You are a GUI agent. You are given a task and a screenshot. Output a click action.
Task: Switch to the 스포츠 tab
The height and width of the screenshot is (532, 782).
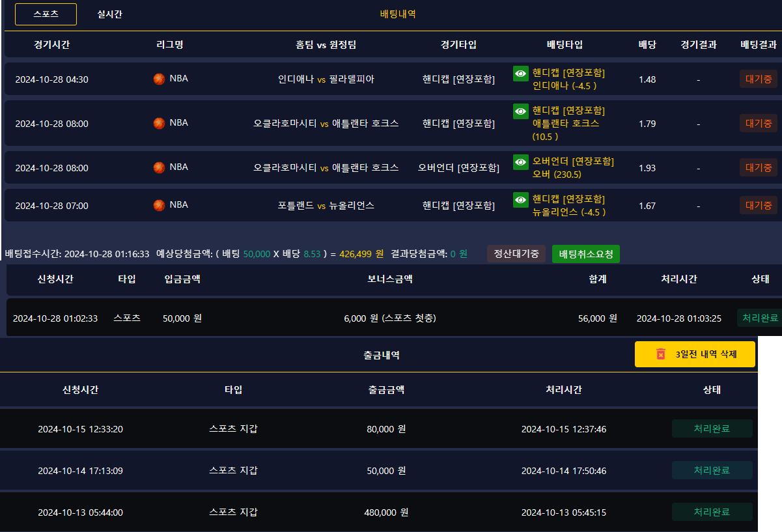[x=46, y=14]
